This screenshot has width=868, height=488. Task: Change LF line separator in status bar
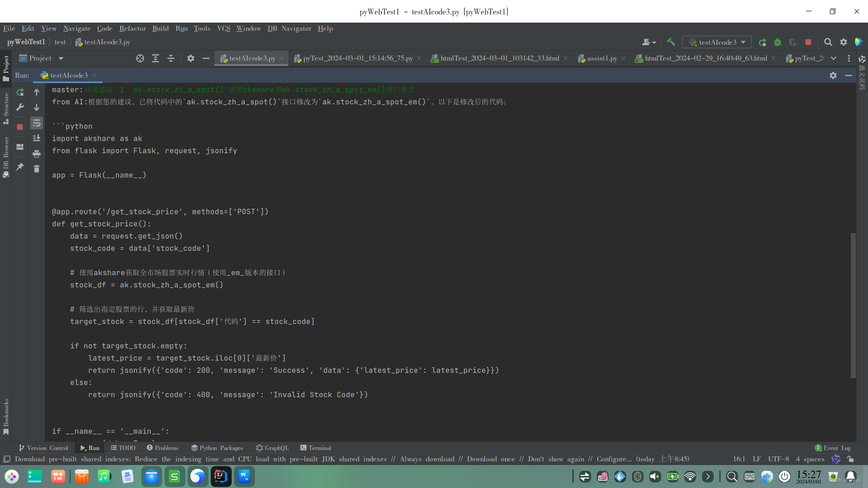pos(757,459)
